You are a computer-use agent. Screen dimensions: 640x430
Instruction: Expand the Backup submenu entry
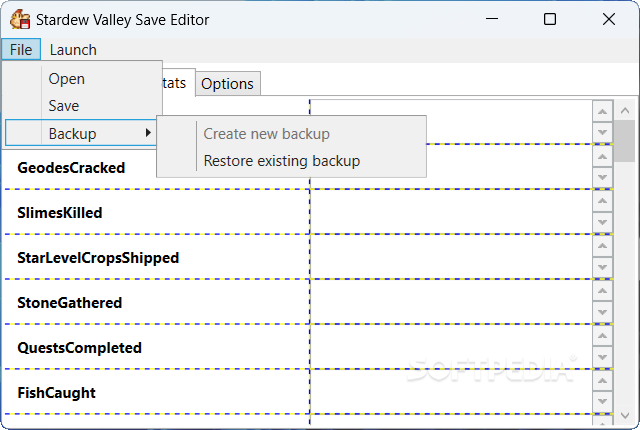pos(82,133)
